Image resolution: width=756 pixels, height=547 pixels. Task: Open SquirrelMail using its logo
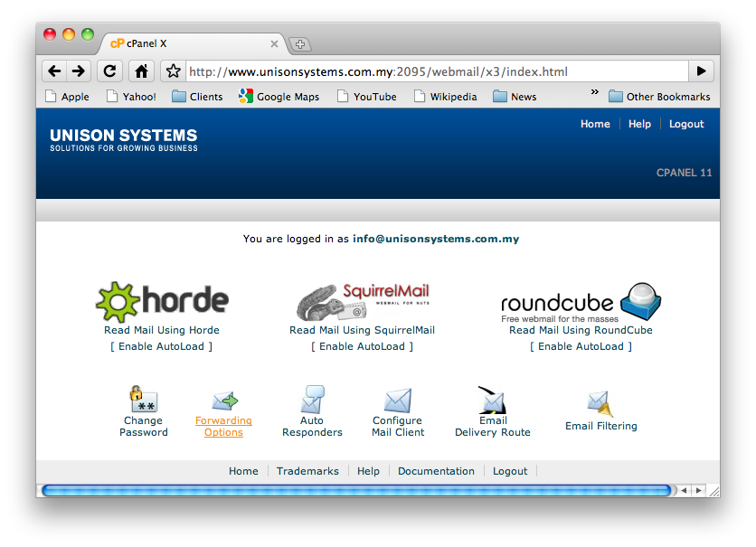pyautogui.click(x=362, y=299)
